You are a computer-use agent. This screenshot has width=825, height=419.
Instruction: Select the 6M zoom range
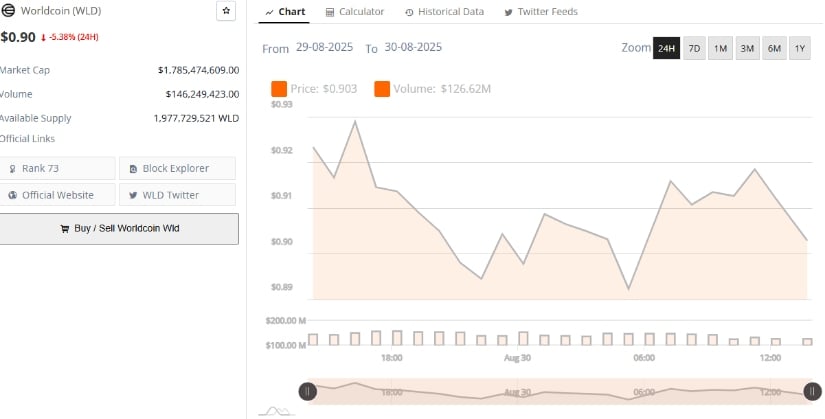[x=774, y=48]
